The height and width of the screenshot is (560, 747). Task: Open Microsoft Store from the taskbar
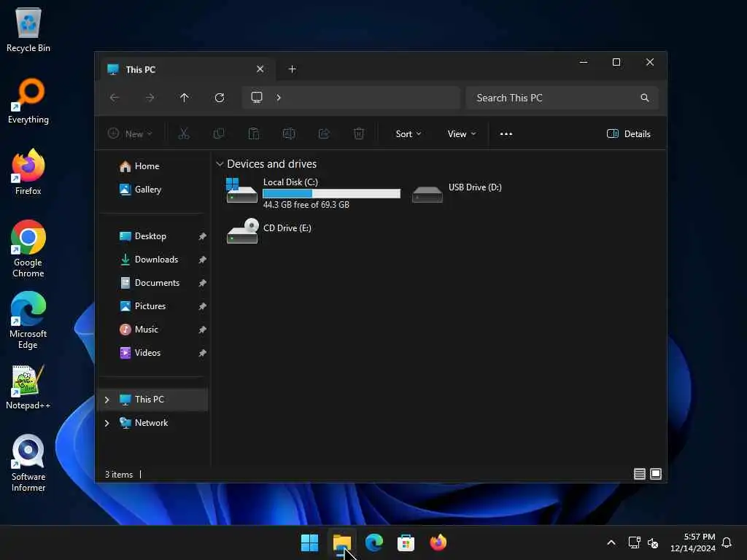pos(406,542)
